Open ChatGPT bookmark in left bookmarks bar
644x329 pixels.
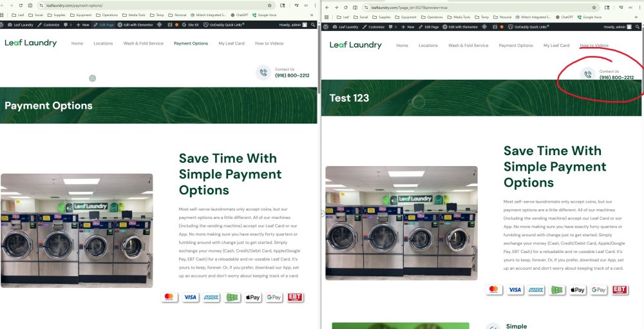pyautogui.click(x=242, y=15)
